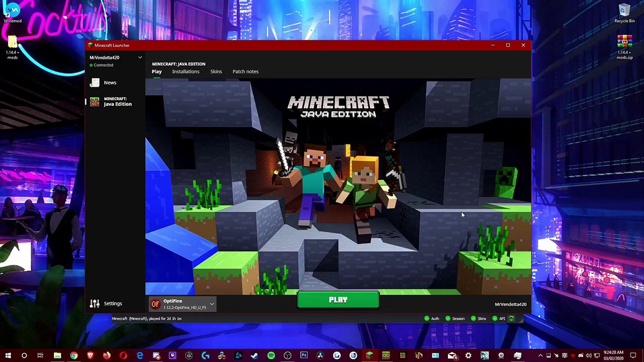Switch to the Skins tab
The height and width of the screenshot is (362, 644).
[x=216, y=71]
